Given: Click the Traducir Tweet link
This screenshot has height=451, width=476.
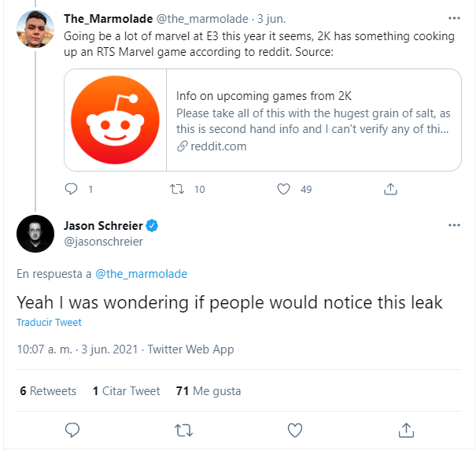Looking at the screenshot, I should (x=49, y=323).
